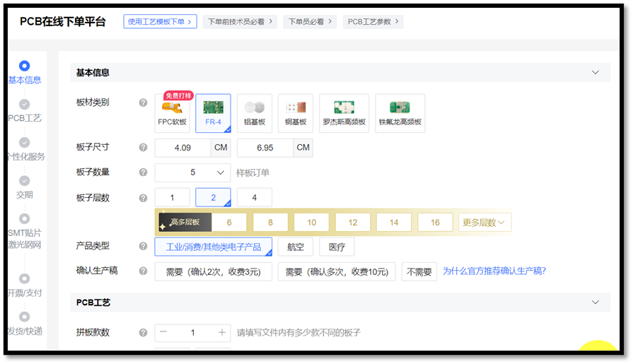
Task: Decrease 拼板款数 with minus button
Action: [163, 332]
